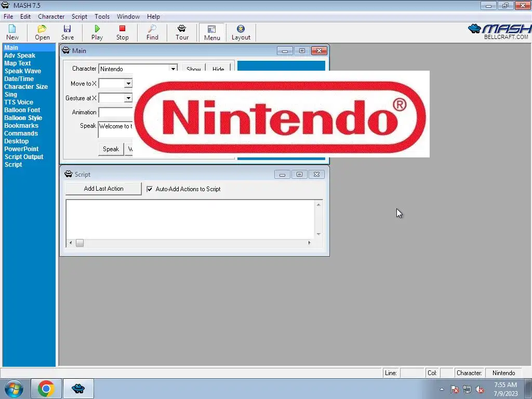The width and height of the screenshot is (532, 399).
Task: Click the Layout toolbar icon
Action: pos(241,33)
